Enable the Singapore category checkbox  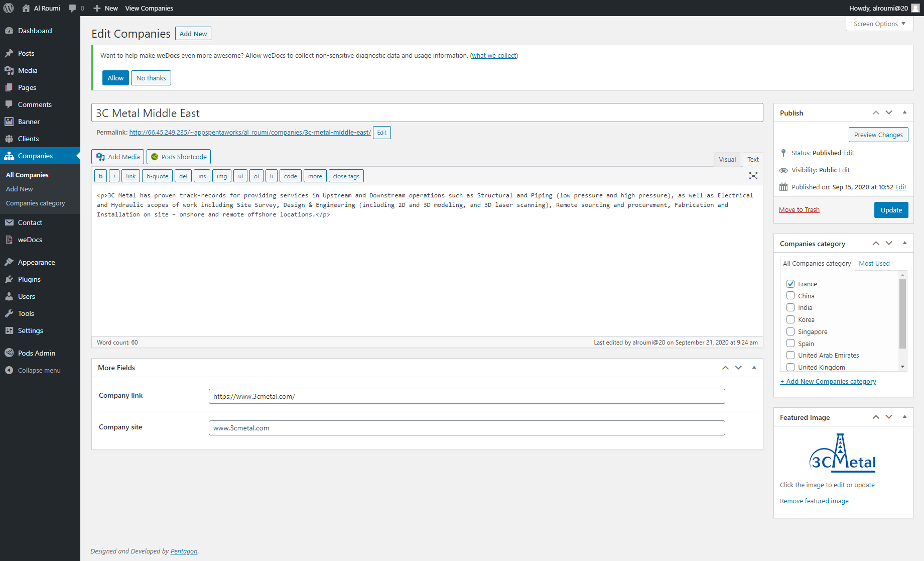pos(790,331)
